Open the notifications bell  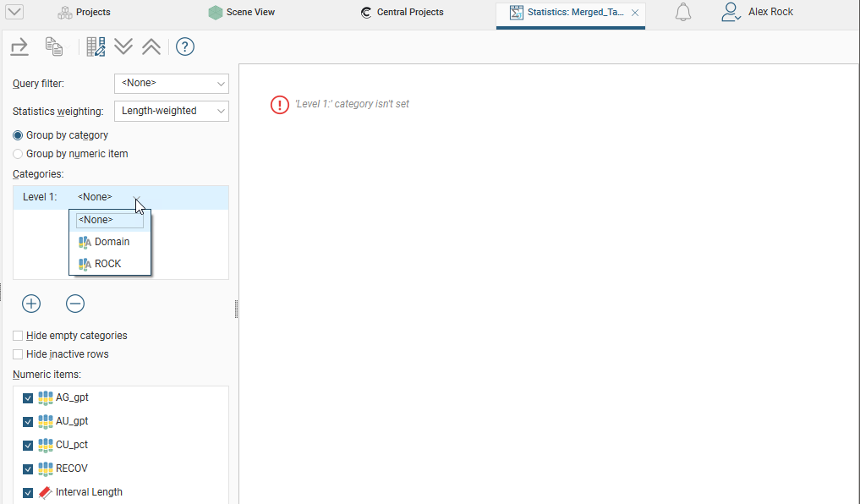(683, 13)
